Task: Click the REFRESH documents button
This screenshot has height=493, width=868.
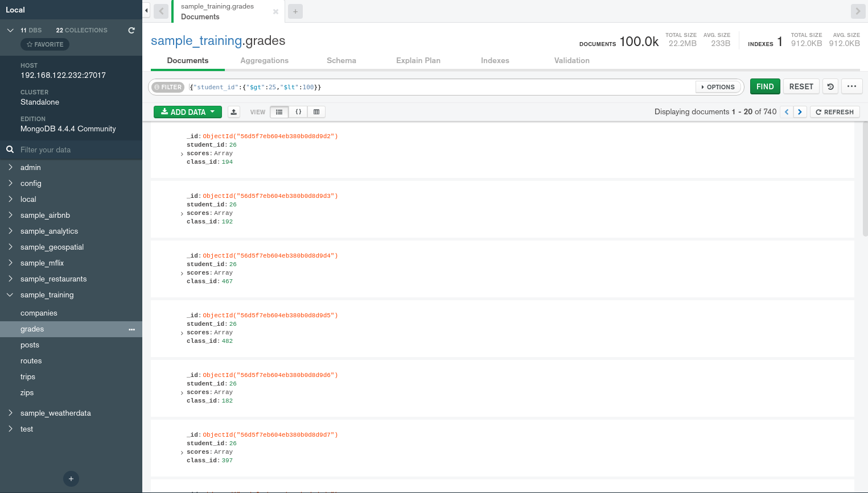Action: [835, 112]
